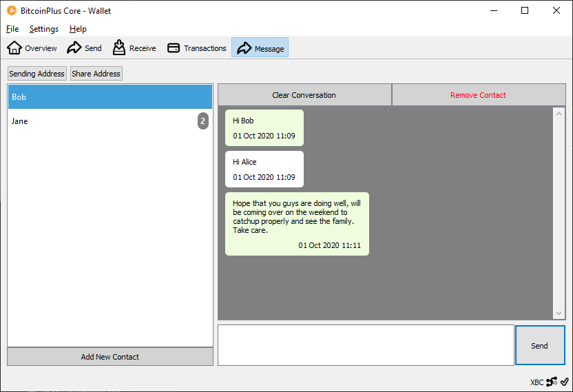Send the typed message
Screen dimensions: 573x392
click(x=540, y=346)
